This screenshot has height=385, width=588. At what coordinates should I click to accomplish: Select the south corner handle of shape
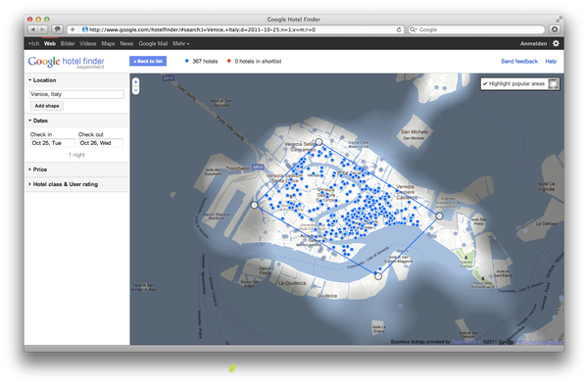coord(378,276)
